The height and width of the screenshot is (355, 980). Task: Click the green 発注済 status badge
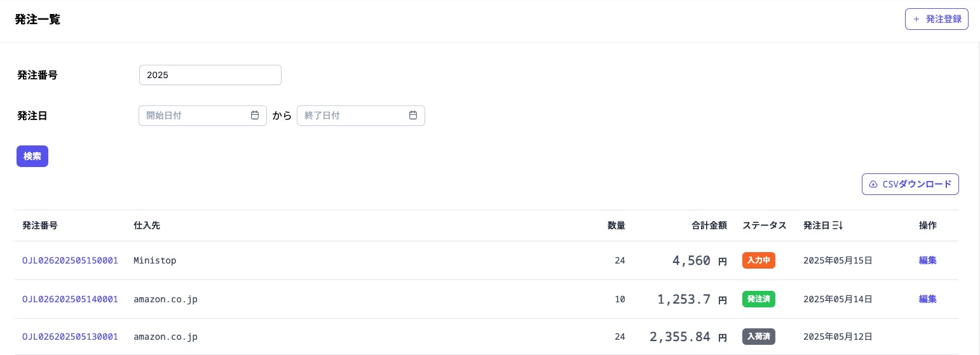pos(758,299)
